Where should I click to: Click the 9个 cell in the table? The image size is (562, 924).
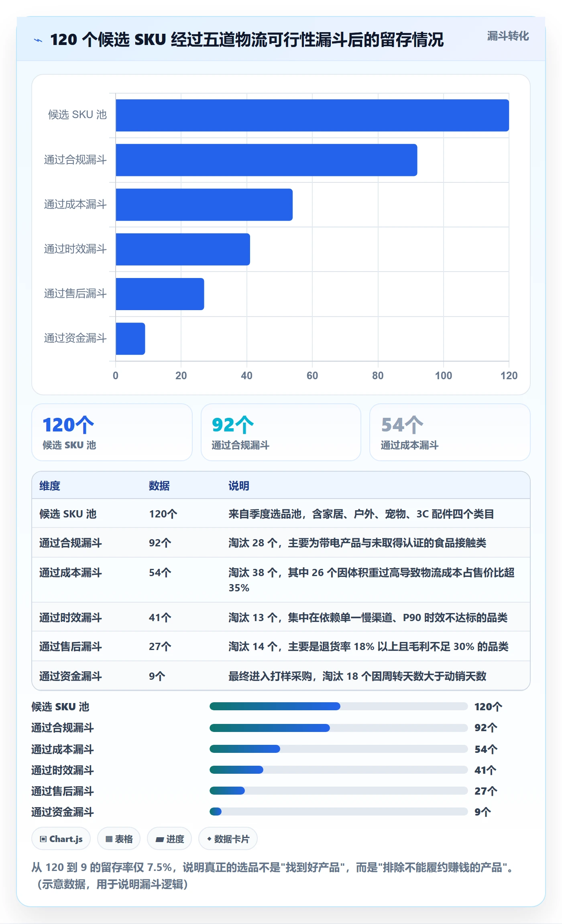(x=157, y=676)
